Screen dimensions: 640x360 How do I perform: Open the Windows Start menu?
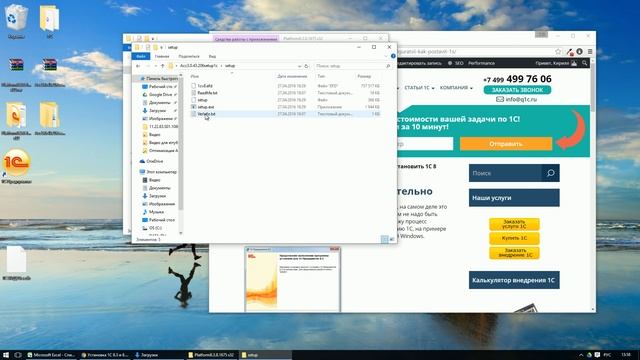point(6,355)
